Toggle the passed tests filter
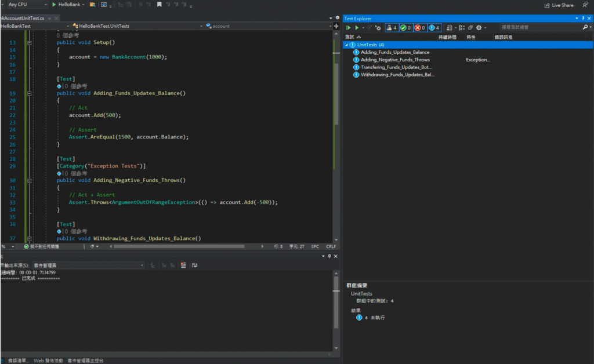The height and width of the screenshot is (364, 594). pos(405,28)
